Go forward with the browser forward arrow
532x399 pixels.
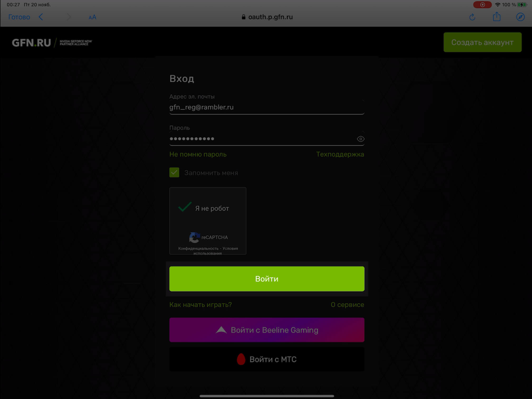coord(69,17)
